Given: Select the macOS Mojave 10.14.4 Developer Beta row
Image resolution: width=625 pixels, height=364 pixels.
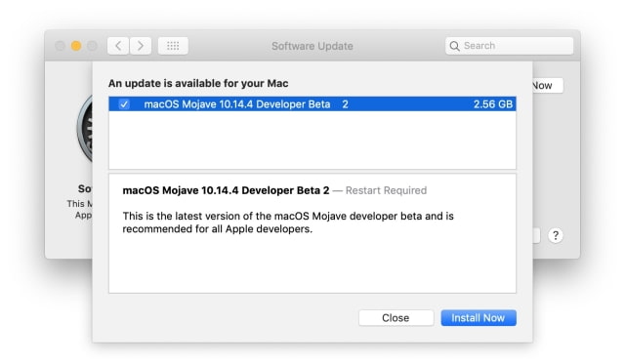Looking at the screenshot, I should [x=312, y=104].
